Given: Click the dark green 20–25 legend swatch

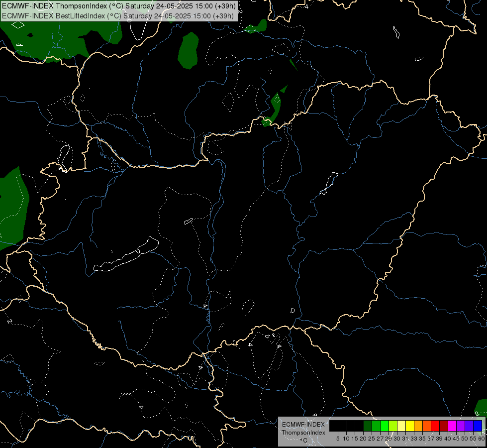Looking at the screenshot, I should tap(368, 426).
